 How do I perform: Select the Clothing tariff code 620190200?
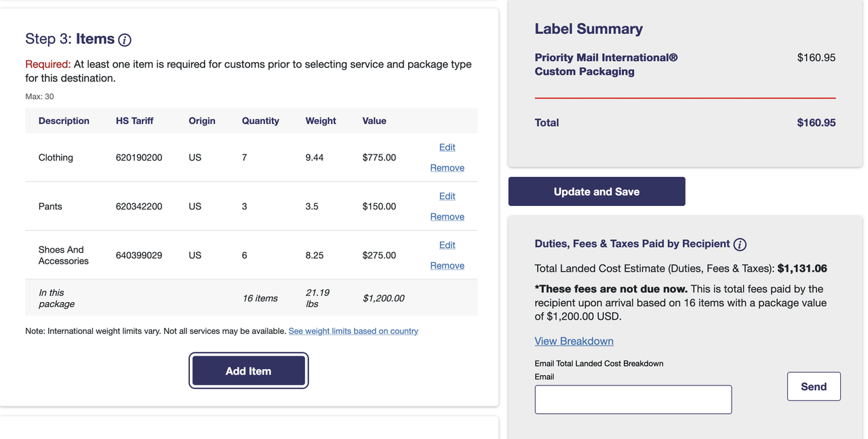[x=139, y=157]
